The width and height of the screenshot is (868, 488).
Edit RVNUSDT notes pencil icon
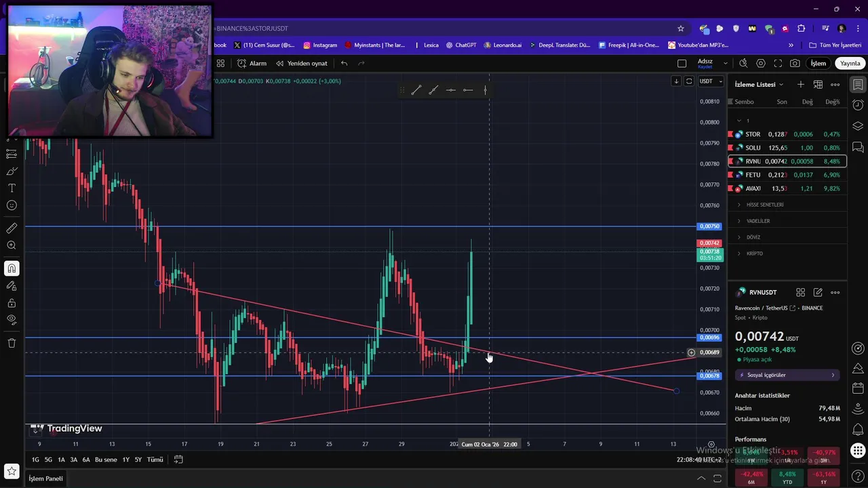(818, 292)
